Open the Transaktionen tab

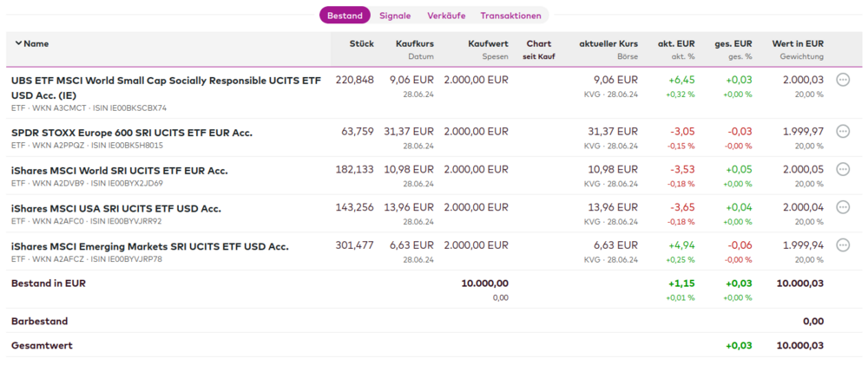click(x=510, y=16)
